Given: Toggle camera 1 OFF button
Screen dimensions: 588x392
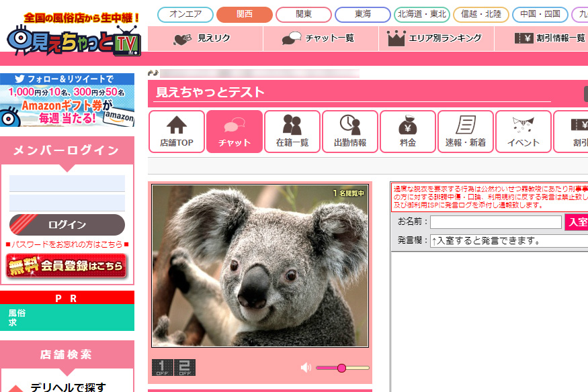Looking at the screenshot, I should tap(162, 367).
